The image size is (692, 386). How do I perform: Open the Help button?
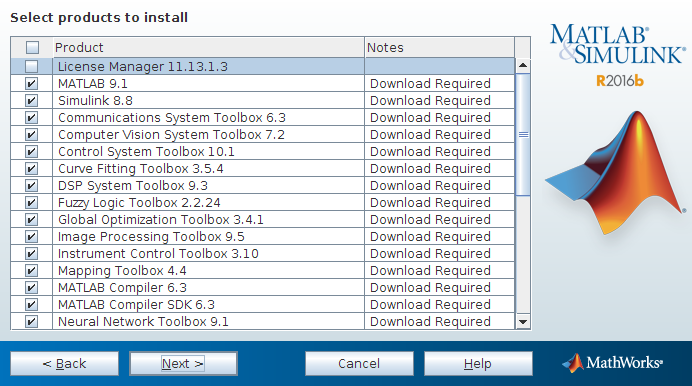478,364
